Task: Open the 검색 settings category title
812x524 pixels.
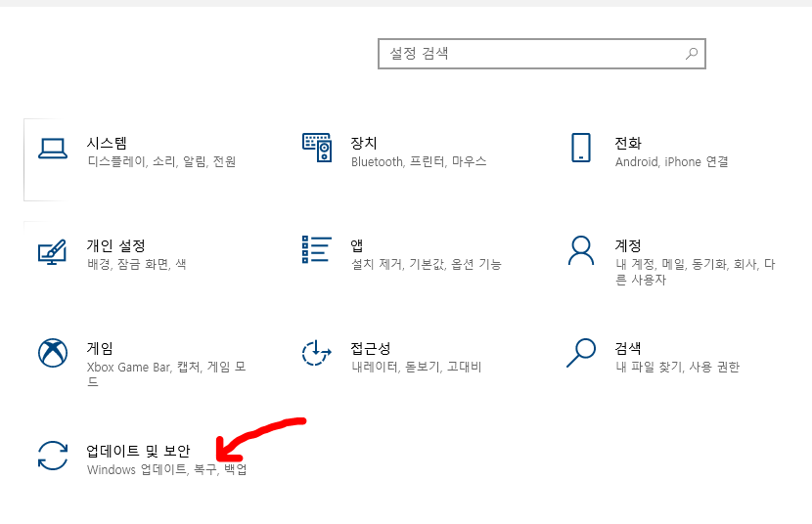Action: click(x=628, y=348)
